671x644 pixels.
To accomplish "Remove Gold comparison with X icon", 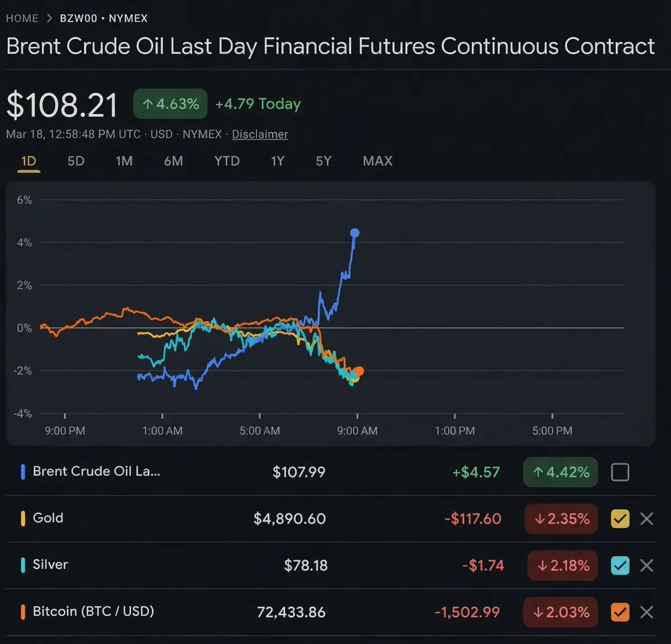I will (x=646, y=519).
